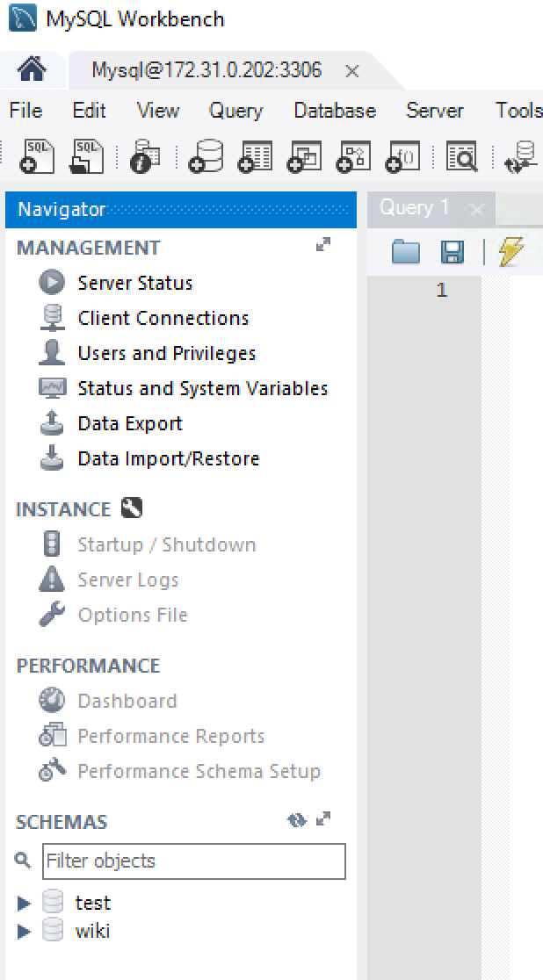
Task: Click the Performance Schema Setup icon
Action: [52, 770]
